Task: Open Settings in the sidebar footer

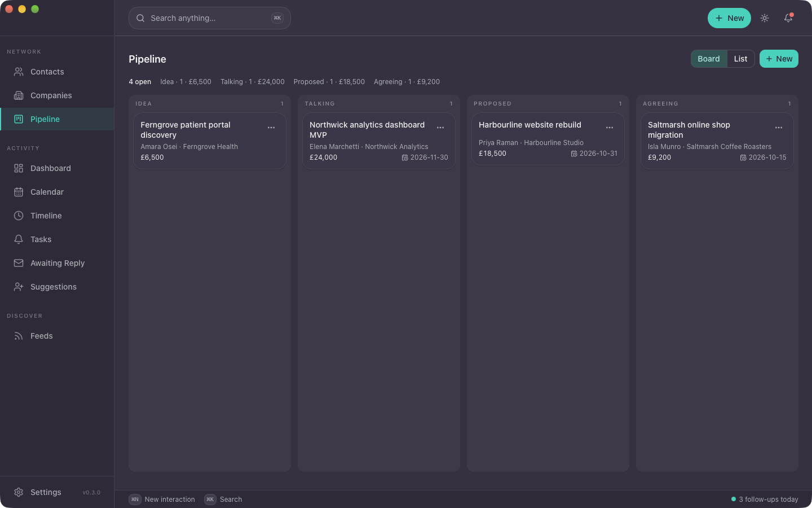Action: [57, 492]
